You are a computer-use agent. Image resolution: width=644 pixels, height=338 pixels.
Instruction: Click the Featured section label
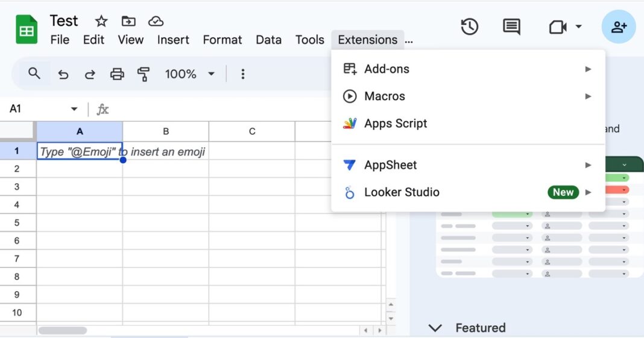click(x=481, y=328)
